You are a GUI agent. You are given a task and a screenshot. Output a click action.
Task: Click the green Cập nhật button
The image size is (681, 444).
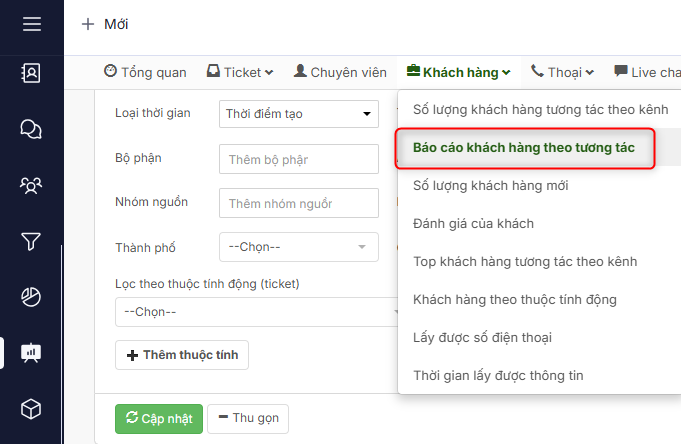tap(160, 418)
